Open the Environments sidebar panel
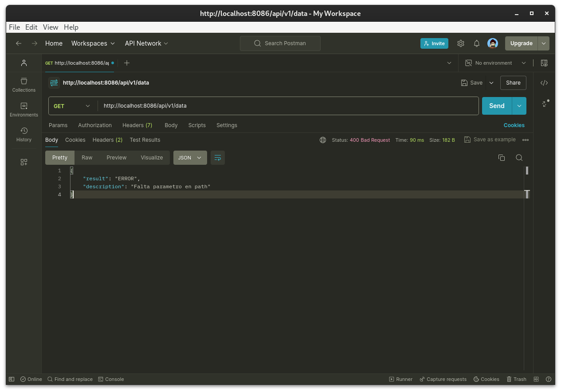This screenshot has height=392, width=561. point(24,109)
